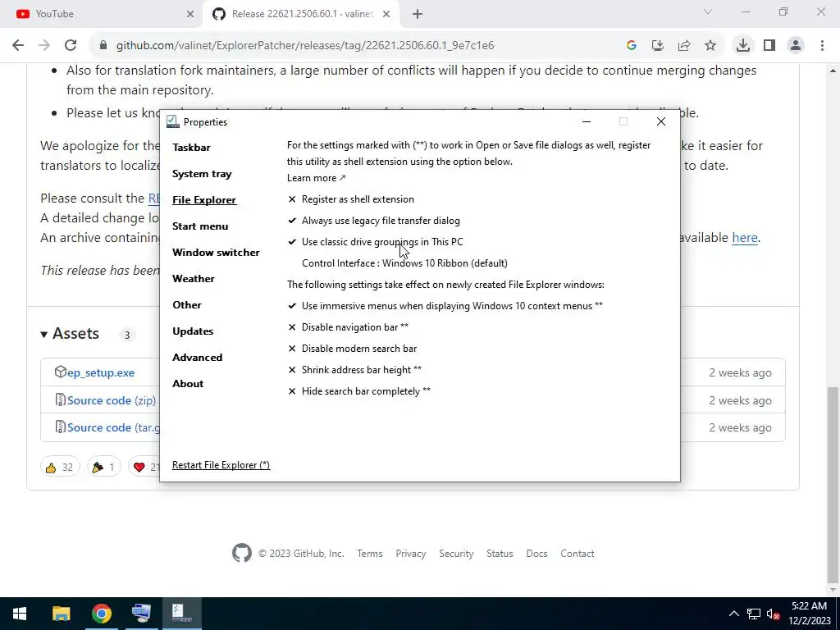Image resolution: width=840 pixels, height=630 pixels.
Task: Open Docs footer link
Action: [536, 554]
